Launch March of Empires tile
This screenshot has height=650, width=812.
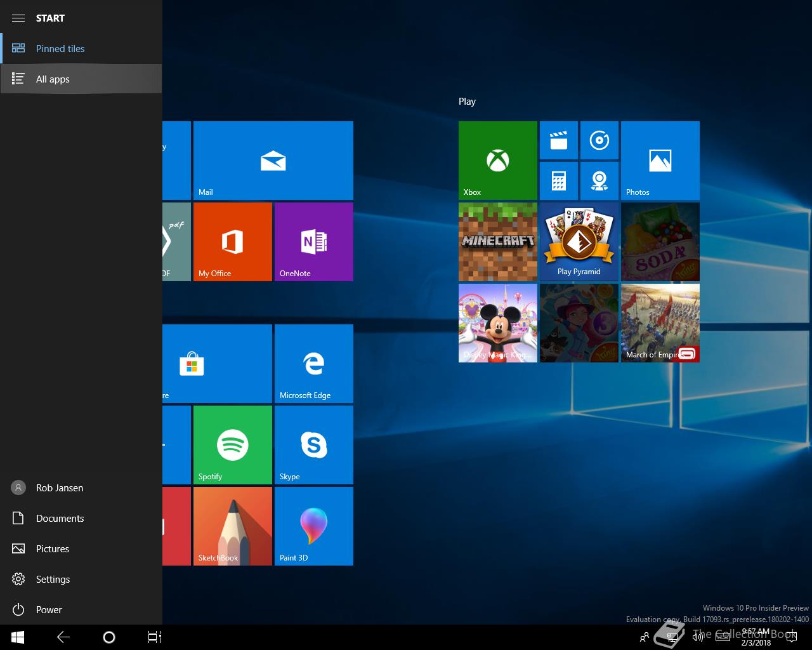[x=660, y=323]
